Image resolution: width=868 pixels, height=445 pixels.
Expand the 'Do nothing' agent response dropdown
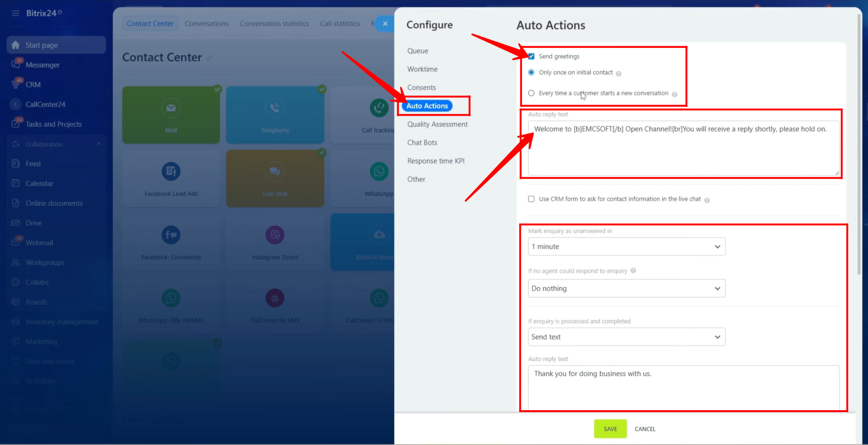click(x=626, y=288)
